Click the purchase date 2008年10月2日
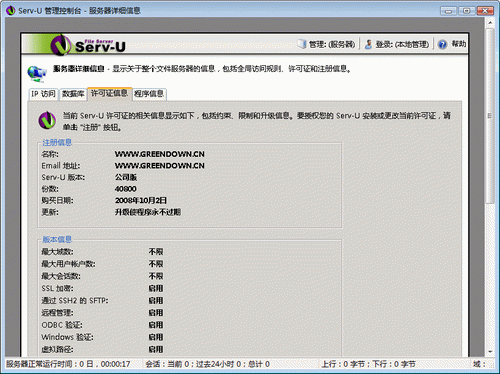Screen dimensions: 500x374 (x=141, y=200)
